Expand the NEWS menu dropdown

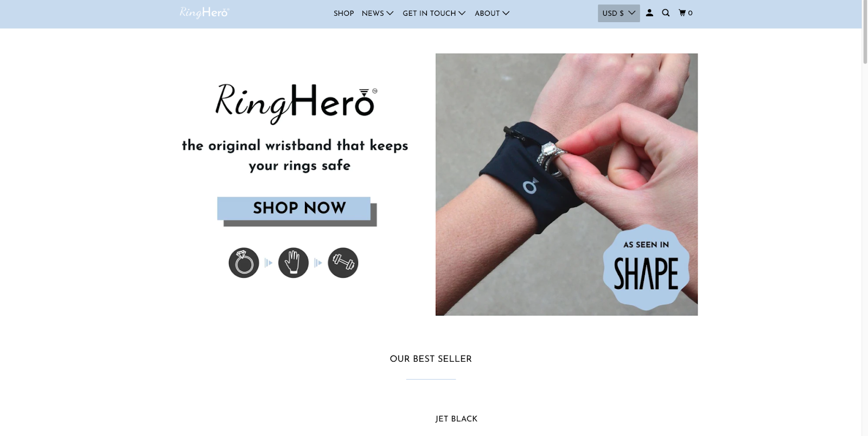(x=378, y=13)
